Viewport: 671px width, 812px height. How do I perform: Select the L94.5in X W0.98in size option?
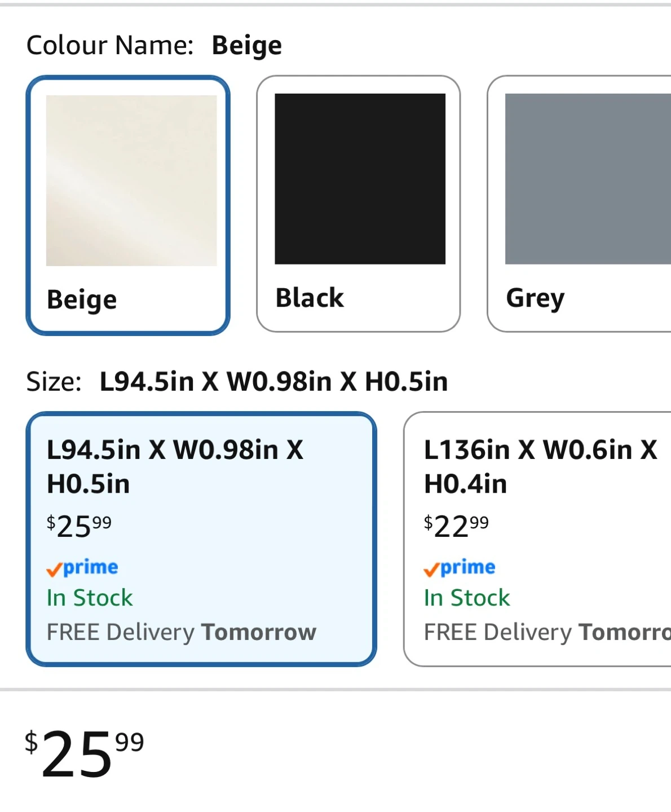175,466
